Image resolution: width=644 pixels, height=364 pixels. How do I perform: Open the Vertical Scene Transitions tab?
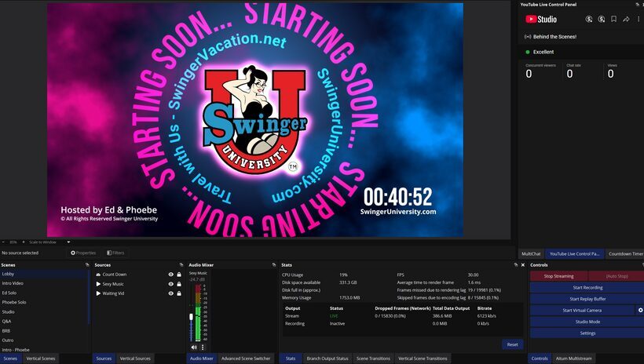(423, 359)
